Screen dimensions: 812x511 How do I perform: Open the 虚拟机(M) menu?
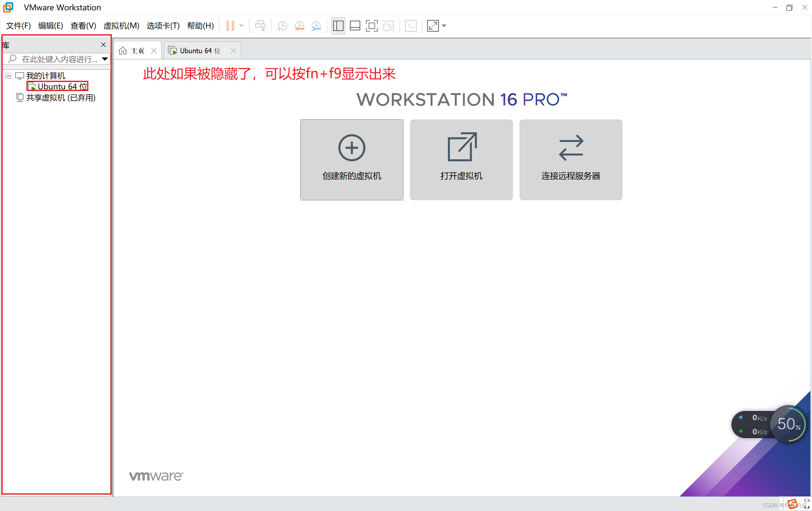(x=121, y=26)
